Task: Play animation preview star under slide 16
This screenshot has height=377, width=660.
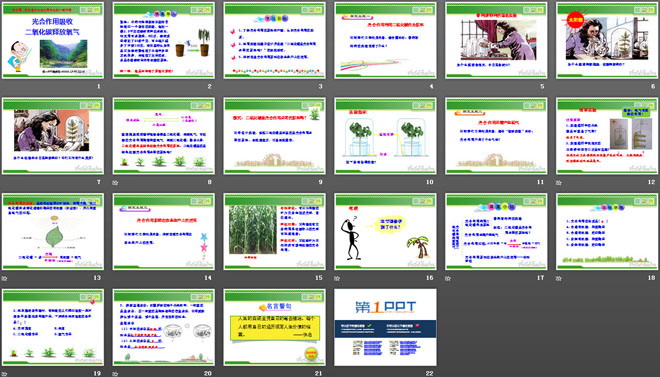Action: (337, 278)
